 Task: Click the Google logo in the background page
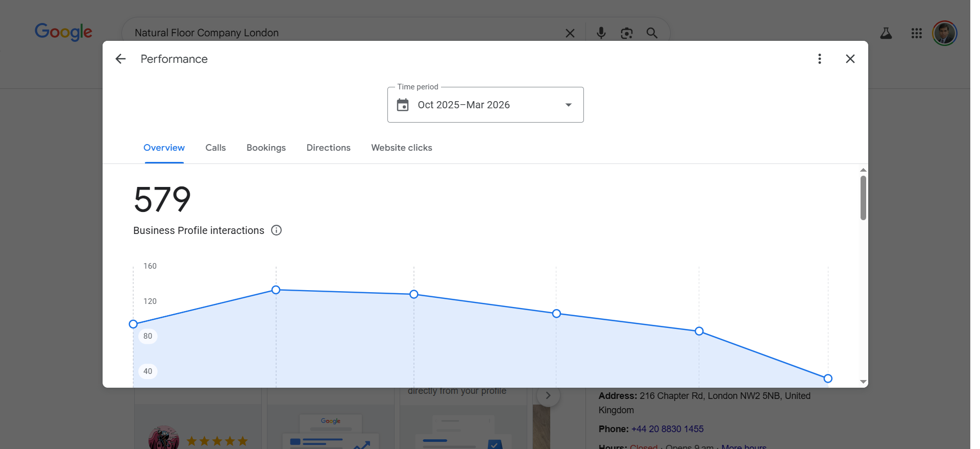pos(63,32)
